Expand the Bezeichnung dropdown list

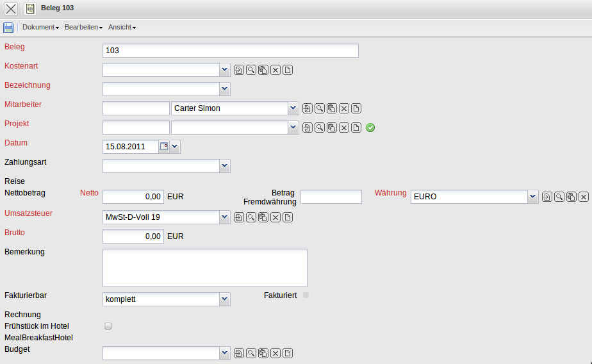224,89
